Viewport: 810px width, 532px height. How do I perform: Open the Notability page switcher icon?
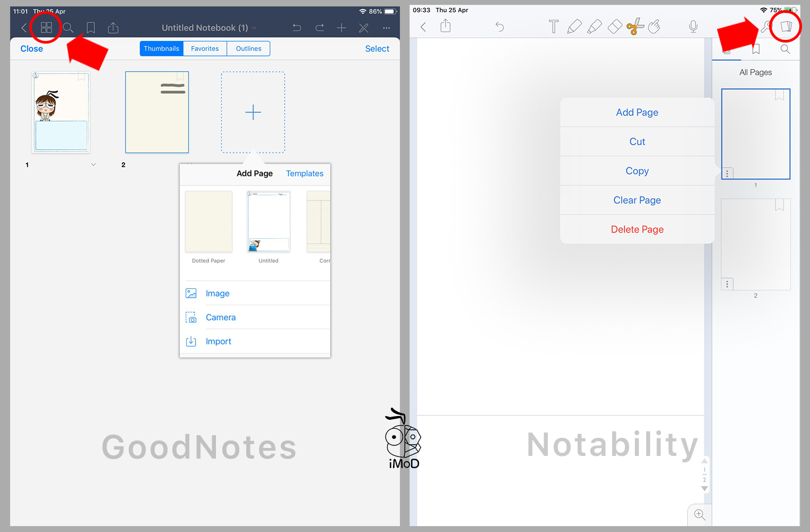point(786,27)
